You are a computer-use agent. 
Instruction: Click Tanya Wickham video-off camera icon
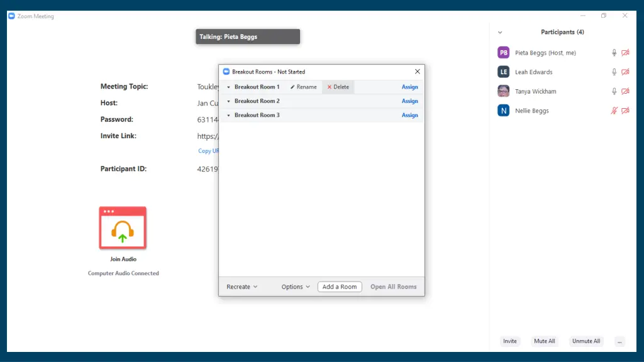(x=625, y=91)
